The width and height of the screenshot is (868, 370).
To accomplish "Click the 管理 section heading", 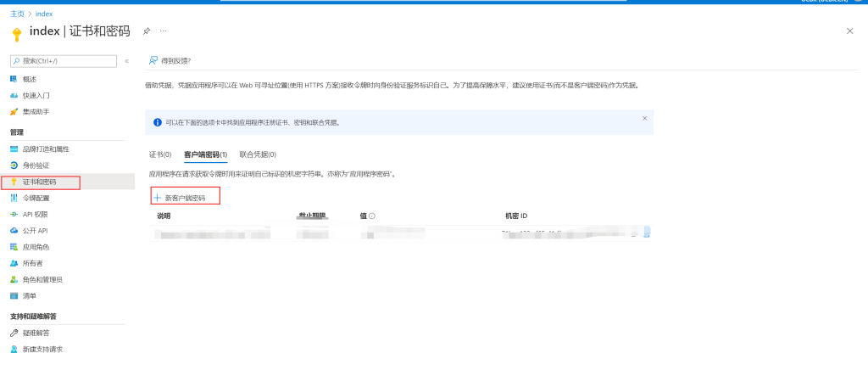I will [17, 132].
